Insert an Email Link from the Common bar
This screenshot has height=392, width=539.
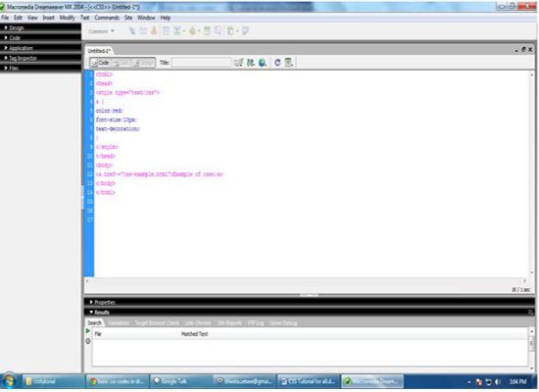click(x=143, y=31)
